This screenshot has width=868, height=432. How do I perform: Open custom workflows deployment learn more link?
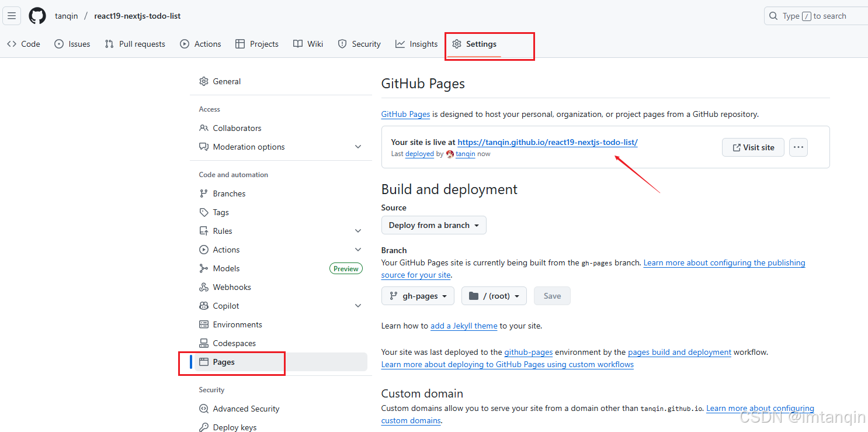508,364
